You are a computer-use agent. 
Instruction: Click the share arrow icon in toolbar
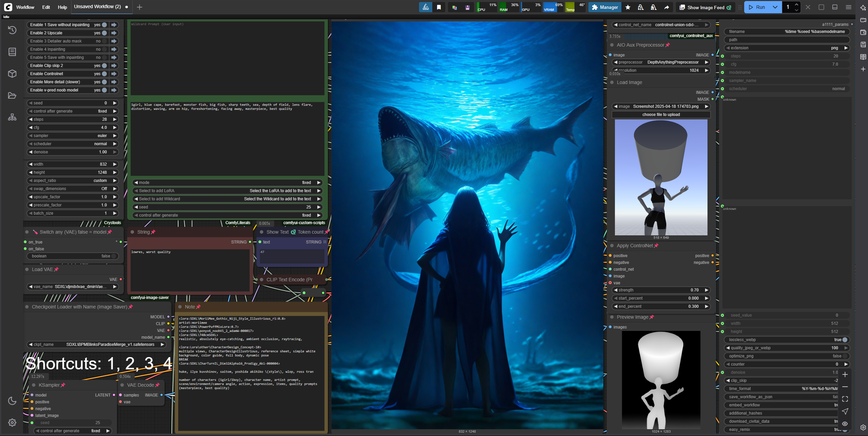click(x=667, y=7)
